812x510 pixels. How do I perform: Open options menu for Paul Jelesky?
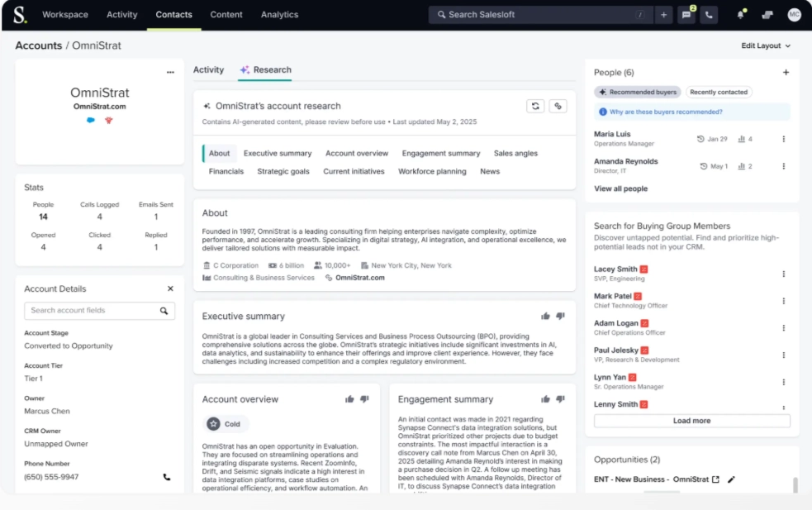784,355
